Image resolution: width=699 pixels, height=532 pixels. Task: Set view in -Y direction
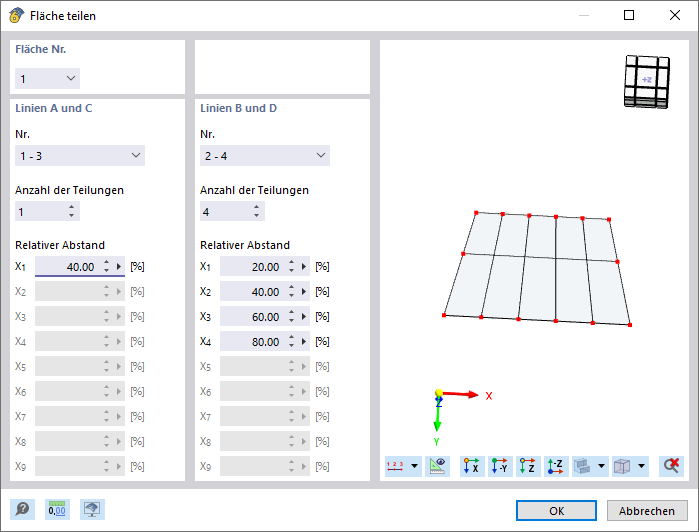click(x=500, y=466)
